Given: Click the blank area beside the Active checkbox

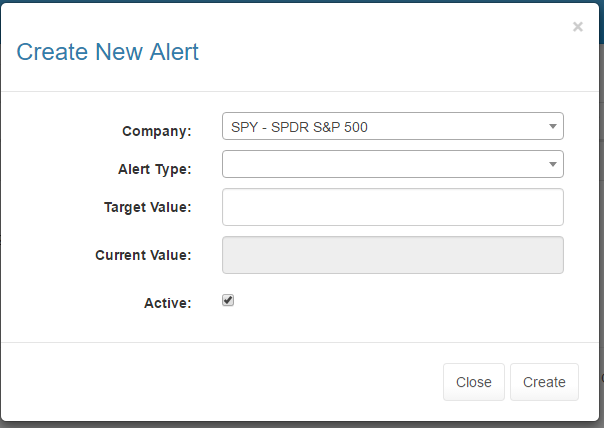Looking at the screenshot, I should [400, 301].
